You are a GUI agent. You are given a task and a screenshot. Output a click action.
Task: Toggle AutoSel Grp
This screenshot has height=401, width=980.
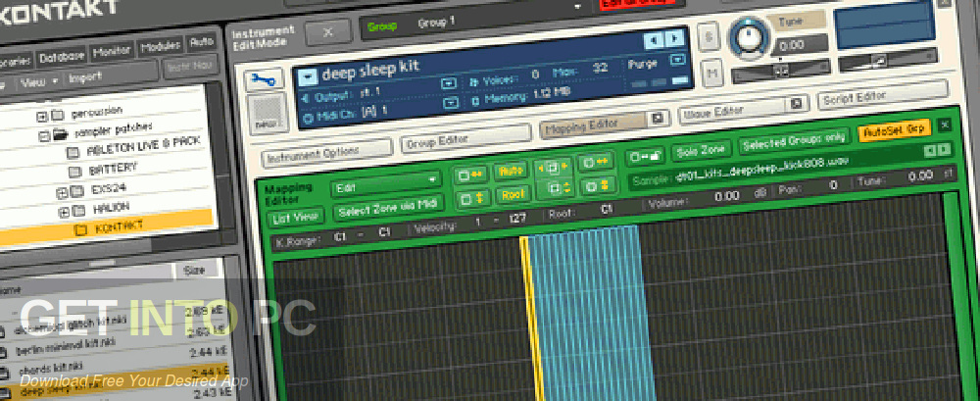tap(895, 130)
